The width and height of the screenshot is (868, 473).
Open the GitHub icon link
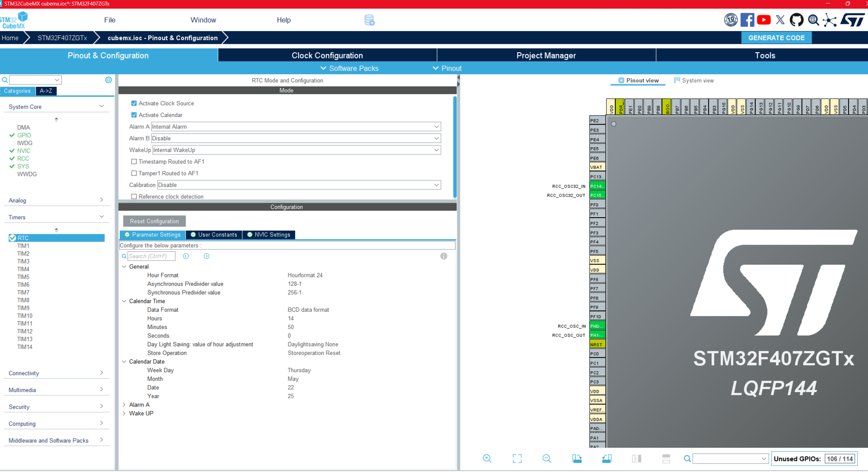coord(796,20)
